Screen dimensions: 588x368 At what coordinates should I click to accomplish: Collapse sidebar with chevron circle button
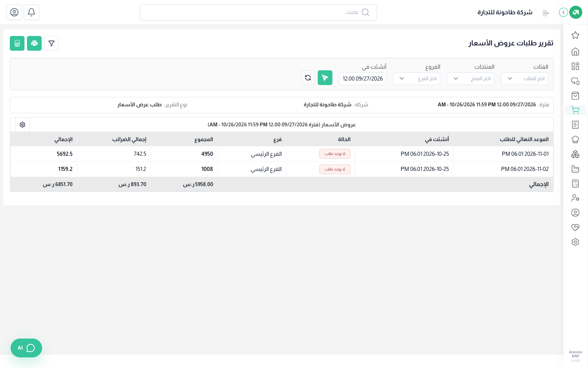pos(563,12)
